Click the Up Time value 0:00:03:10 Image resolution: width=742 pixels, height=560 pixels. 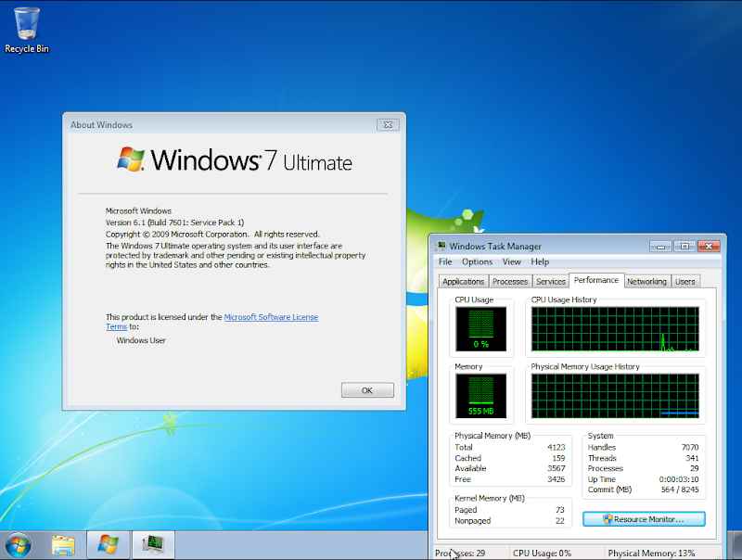[679, 479]
